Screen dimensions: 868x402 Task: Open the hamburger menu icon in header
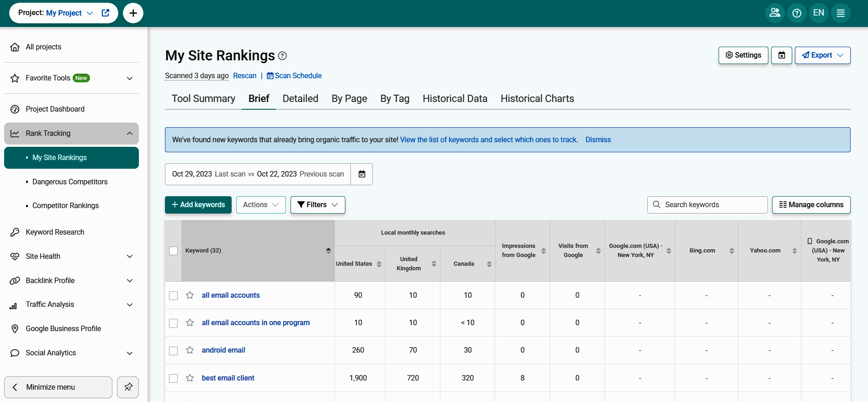tap(841, 13)
